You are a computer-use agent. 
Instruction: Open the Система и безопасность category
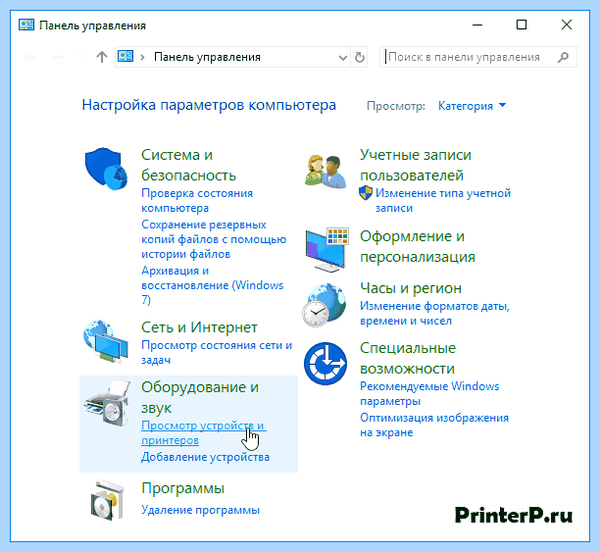coord(188,165)
